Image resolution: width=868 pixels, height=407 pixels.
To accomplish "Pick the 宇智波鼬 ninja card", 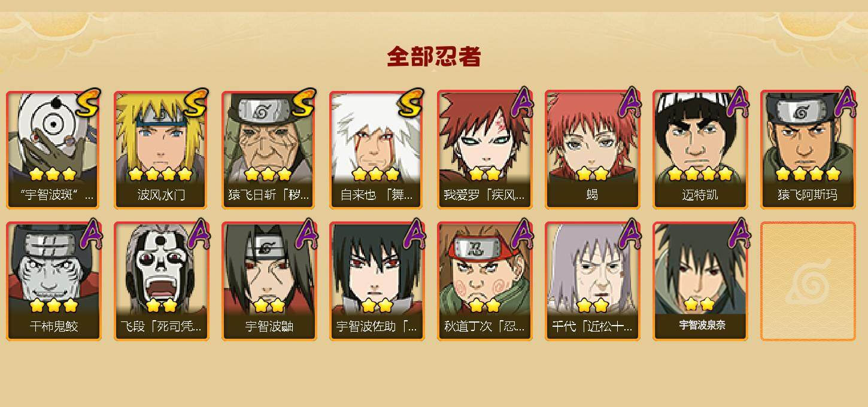I will 269,281.
